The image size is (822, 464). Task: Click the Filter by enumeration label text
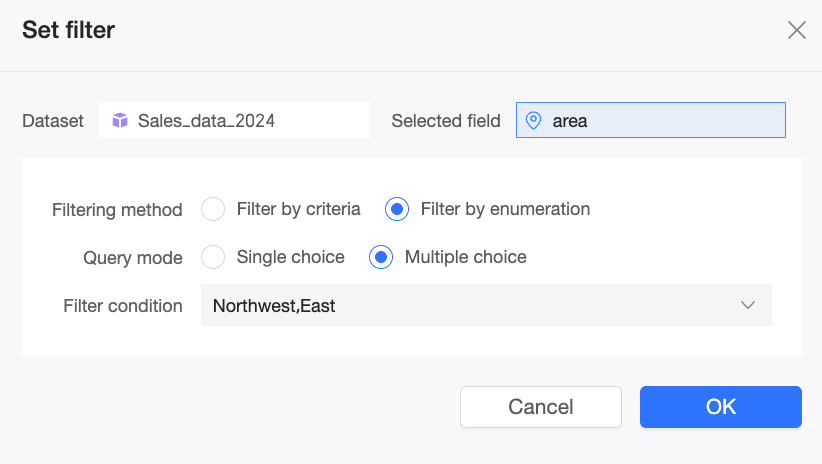pos(505,209)
